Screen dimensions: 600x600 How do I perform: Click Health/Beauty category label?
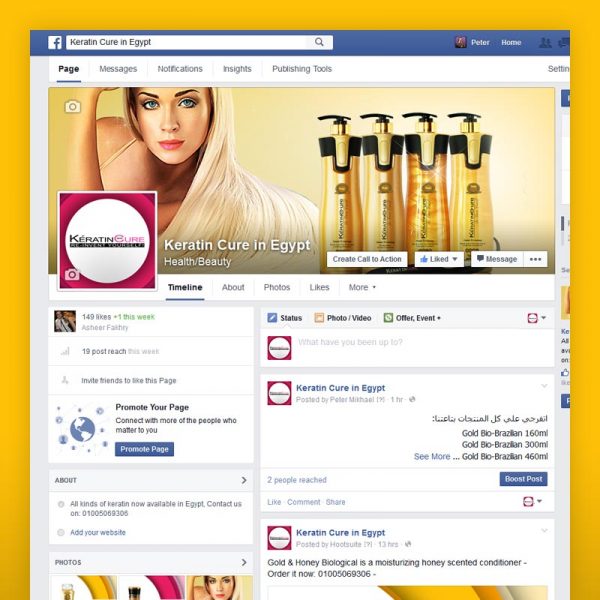coord(197,262)
